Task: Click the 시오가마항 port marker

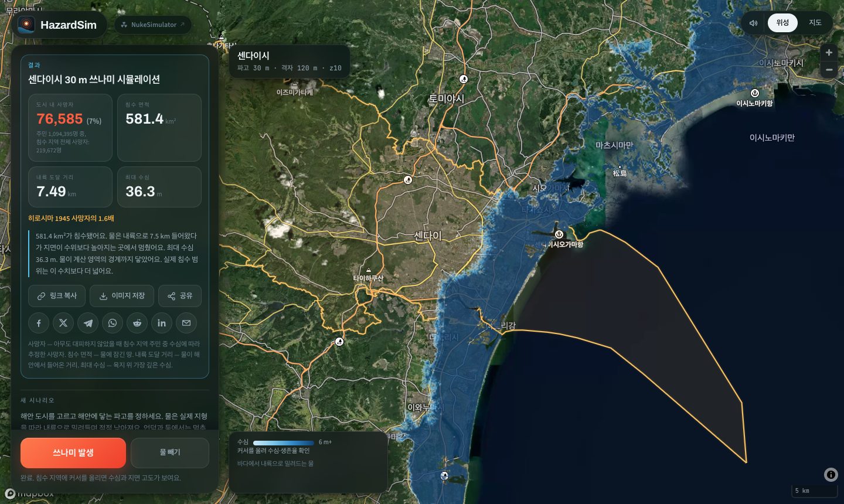Action: coord(559,234)
